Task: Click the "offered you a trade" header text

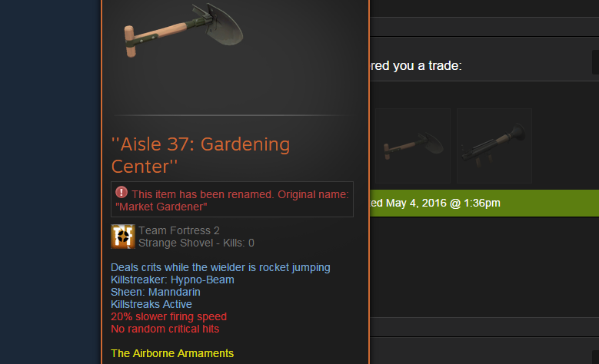Action: 416,65
